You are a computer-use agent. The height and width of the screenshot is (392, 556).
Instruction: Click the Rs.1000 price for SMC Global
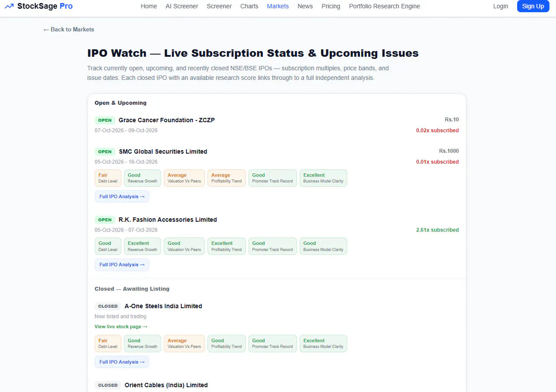pos(449,151)
